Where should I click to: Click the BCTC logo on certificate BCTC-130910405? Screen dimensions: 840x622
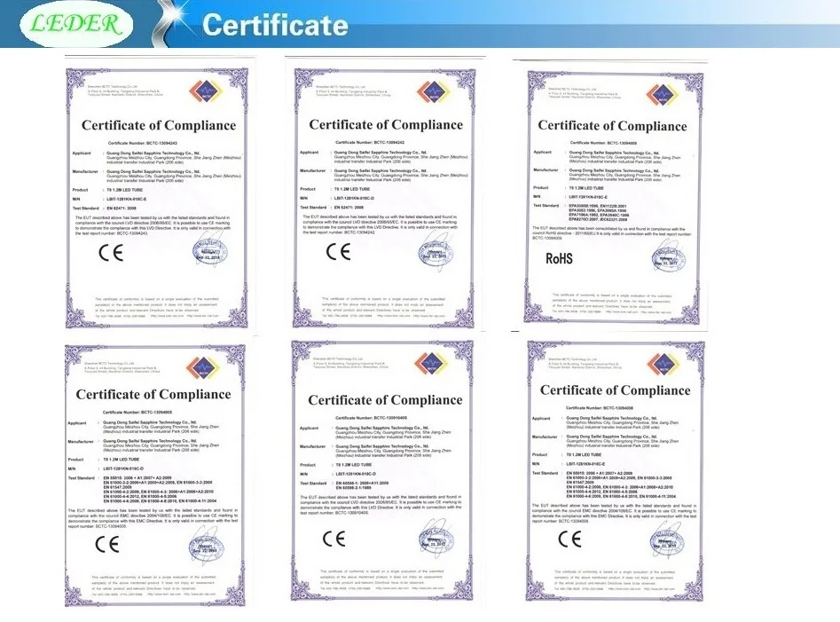432,365
